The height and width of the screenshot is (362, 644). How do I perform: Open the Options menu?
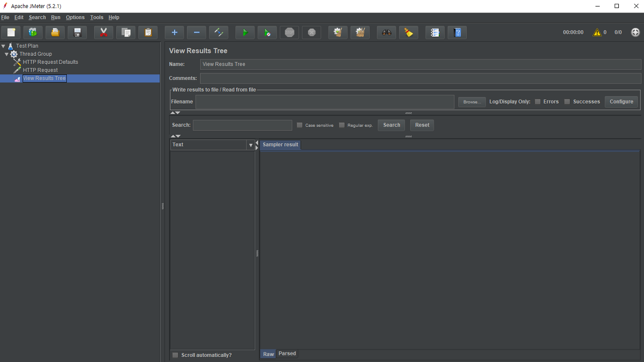click(x=75, y=18)
